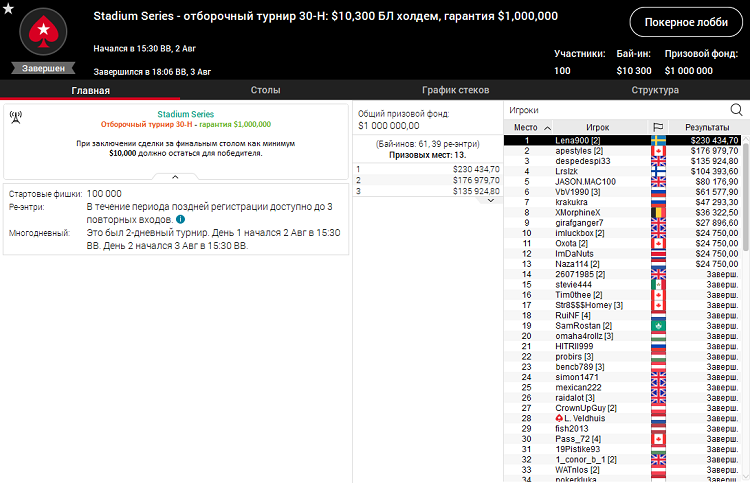The width and height of the screenshot is (750, 483).
Task: Select player row Tim0thee [2]
Action: [x=622, y=295]
